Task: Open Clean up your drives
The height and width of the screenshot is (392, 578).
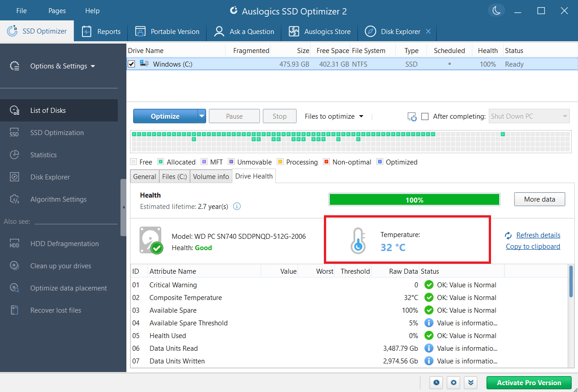Action: (x=62, y=266)
